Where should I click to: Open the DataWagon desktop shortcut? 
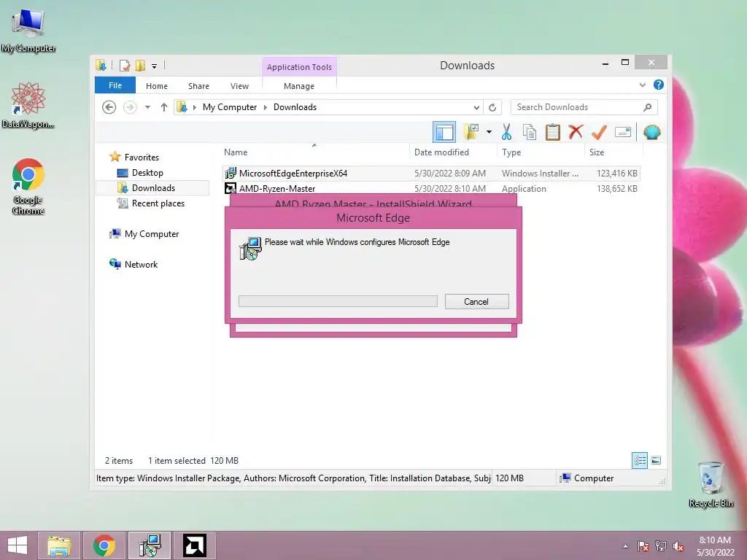click(28, 105)
